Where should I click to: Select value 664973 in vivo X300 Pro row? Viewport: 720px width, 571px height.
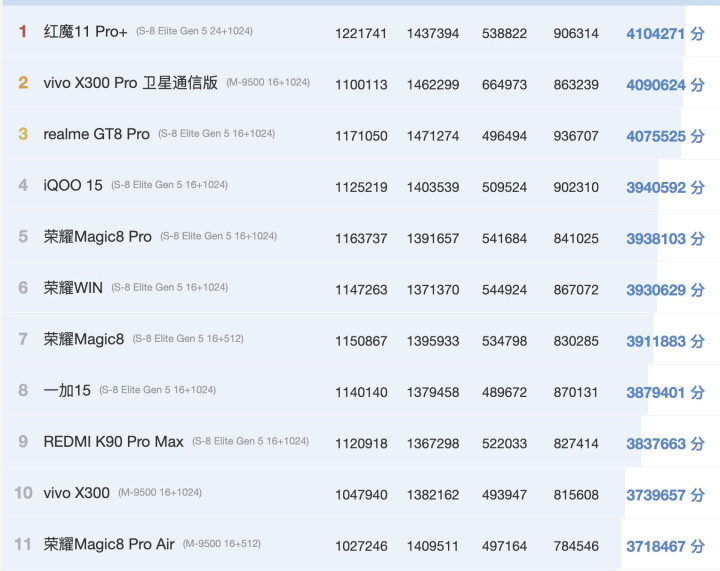click(x=504, y=85)
